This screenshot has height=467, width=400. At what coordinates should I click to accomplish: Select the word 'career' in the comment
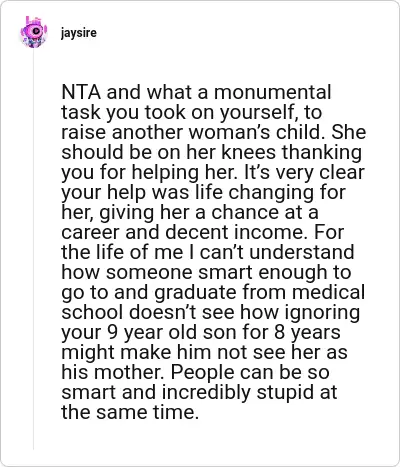point(90,232)
